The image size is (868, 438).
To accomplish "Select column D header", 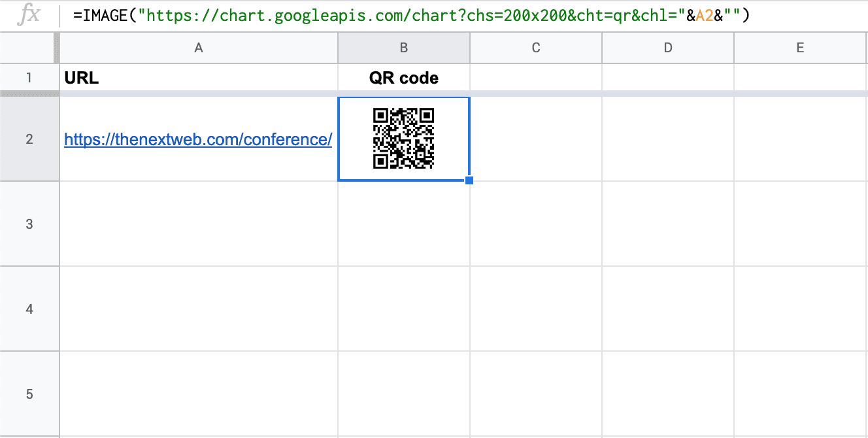I will [668, 48].
